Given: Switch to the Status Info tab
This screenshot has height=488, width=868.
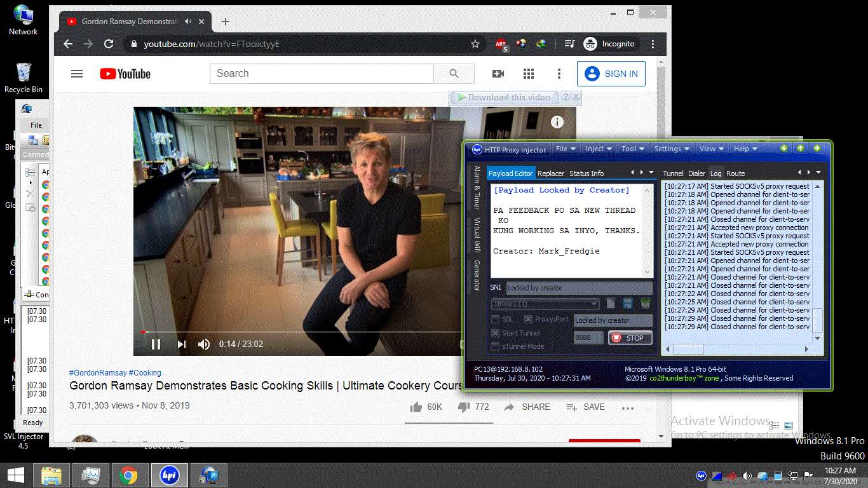Looking at the screenshot, I should coord(587,173).
